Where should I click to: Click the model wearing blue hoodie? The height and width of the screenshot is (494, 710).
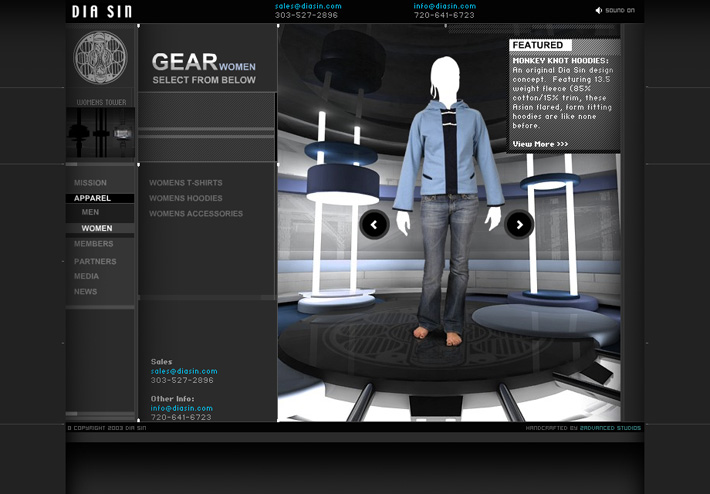click(447, 201)
